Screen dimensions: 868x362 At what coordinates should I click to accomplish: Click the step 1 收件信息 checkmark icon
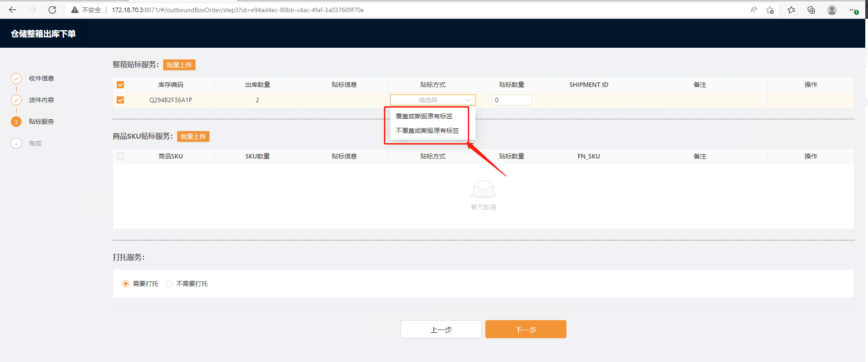coord(16,78)
